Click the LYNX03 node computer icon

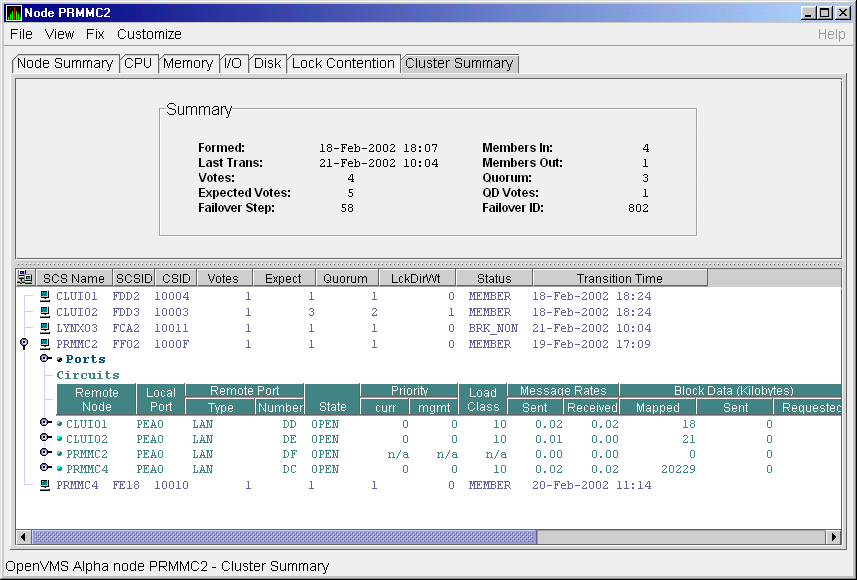coord(45,328)
